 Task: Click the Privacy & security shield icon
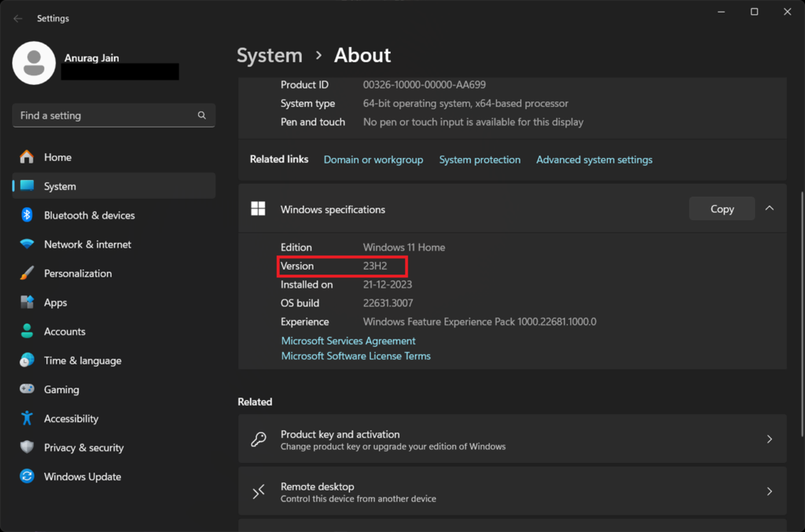tap(27, 447)
